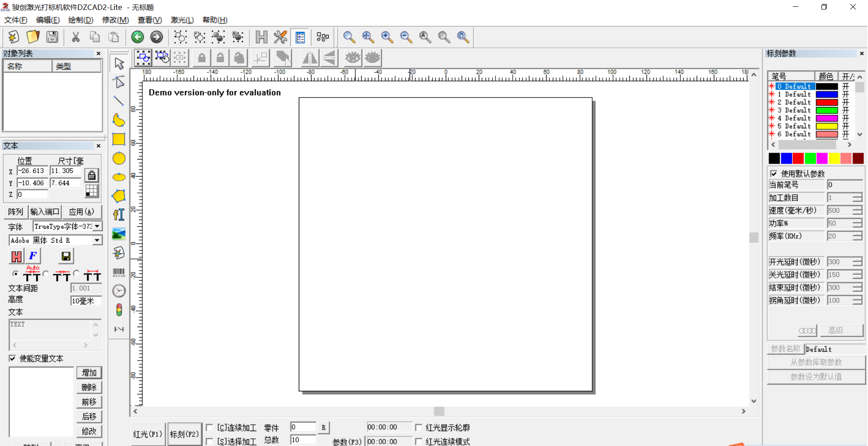Select the third text alignment radio button

tap(76, 273)
